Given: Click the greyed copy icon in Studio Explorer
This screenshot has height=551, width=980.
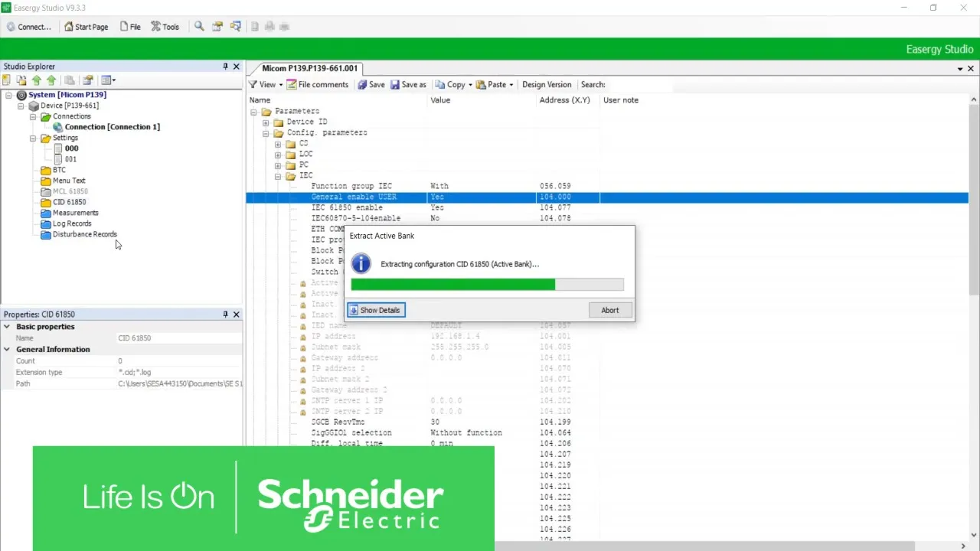Looking at the screenshot, I should click(x=70, y=80).
